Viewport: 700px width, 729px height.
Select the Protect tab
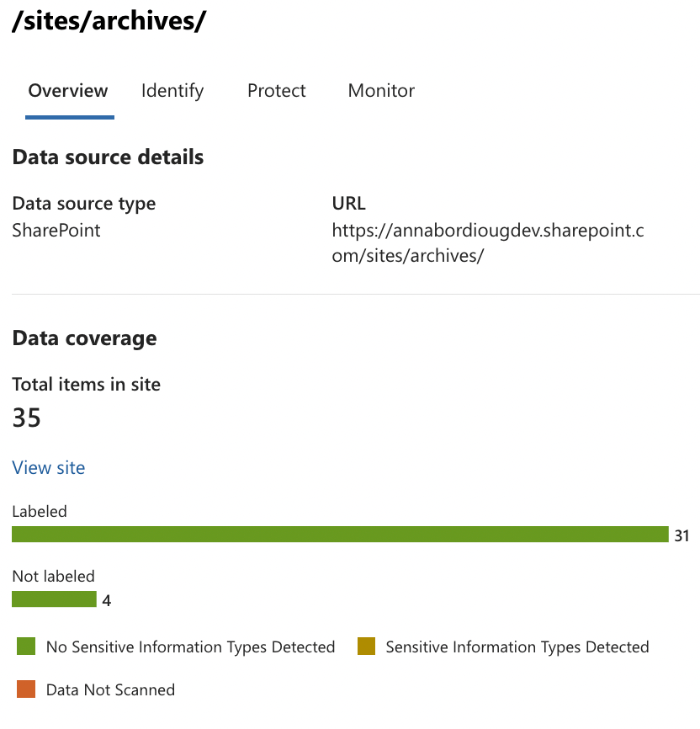click(277, 91)
